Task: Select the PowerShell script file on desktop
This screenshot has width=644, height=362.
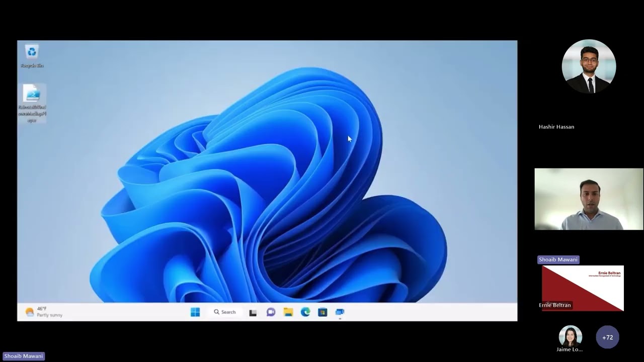Action: click(x=32, y=104)
